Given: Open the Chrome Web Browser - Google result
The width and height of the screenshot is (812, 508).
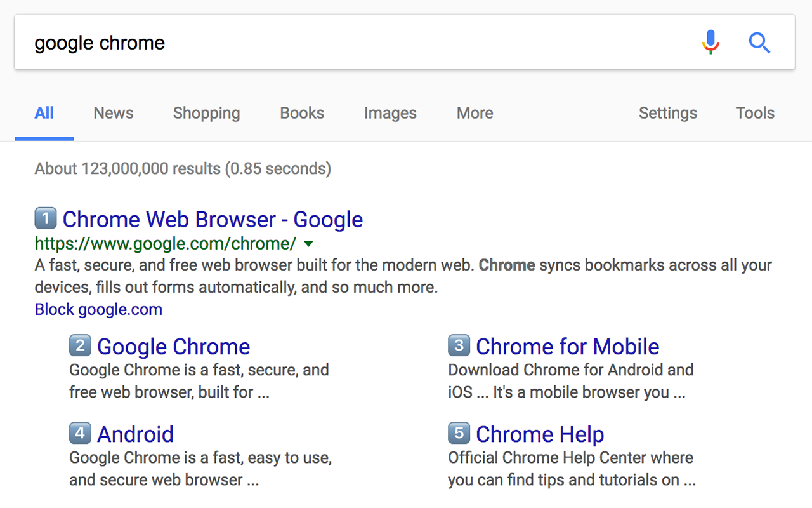Looking at the screenshot, I should [x=213, y=219].
